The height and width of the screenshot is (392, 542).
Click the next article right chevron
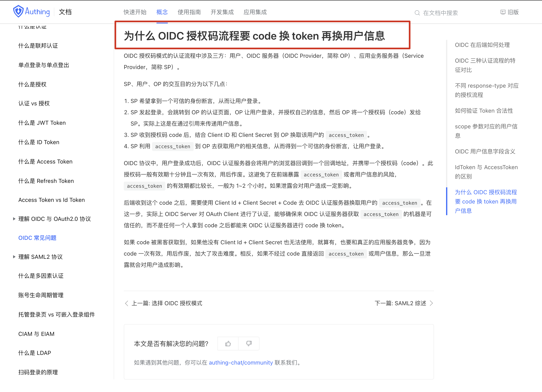pos(431,303)
